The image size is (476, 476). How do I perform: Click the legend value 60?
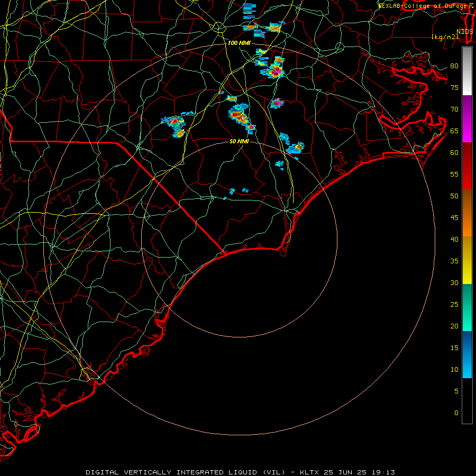pyautogui.click(x=454, y=153)
